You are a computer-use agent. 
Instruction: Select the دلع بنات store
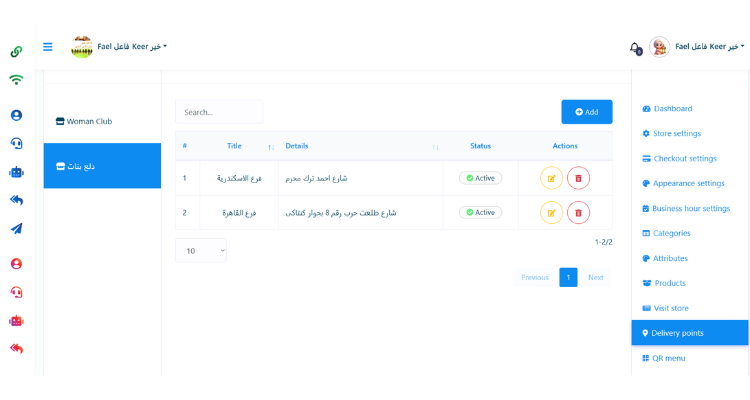tap(102, 166)
